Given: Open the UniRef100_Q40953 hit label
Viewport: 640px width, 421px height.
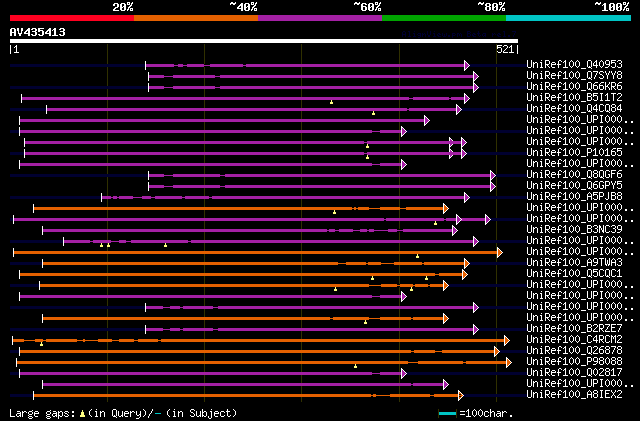Looking at the screenshot, I should point(574,65).
